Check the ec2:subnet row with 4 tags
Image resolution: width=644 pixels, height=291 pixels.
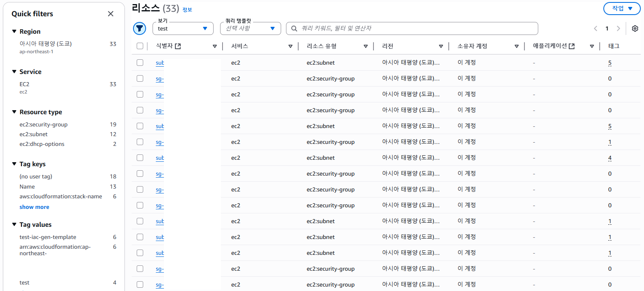coord(140,158)
